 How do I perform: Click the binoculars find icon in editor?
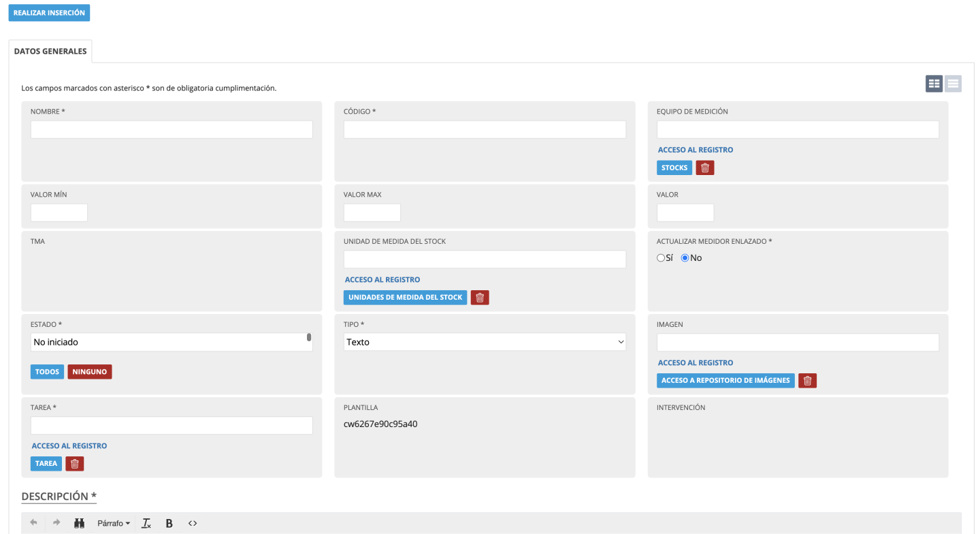[79, 523]
